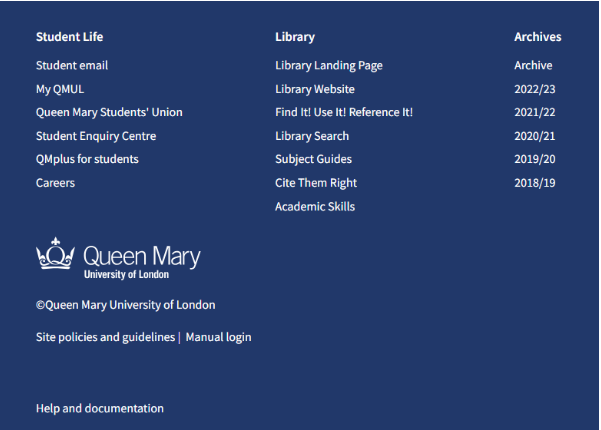Open Student Enquiry Centre
The image size is (601, 430).
tap(96, 136)
